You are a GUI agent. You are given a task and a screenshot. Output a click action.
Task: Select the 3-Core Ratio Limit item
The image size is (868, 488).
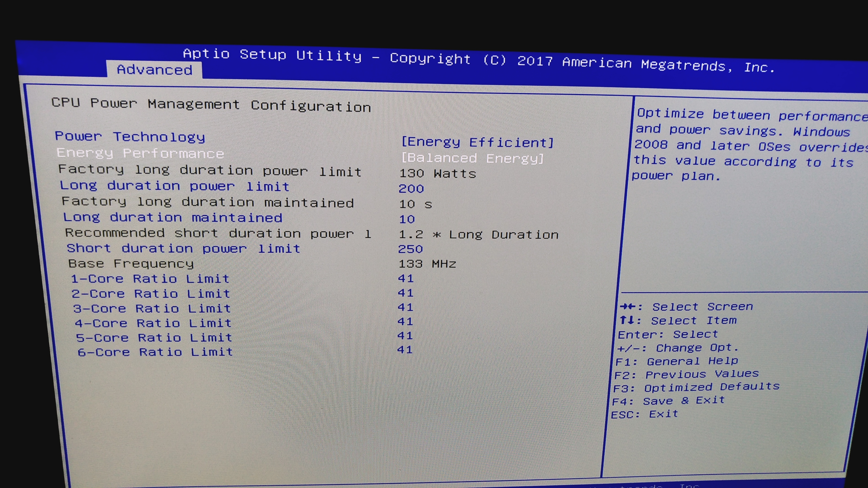(x=152, y=308)
